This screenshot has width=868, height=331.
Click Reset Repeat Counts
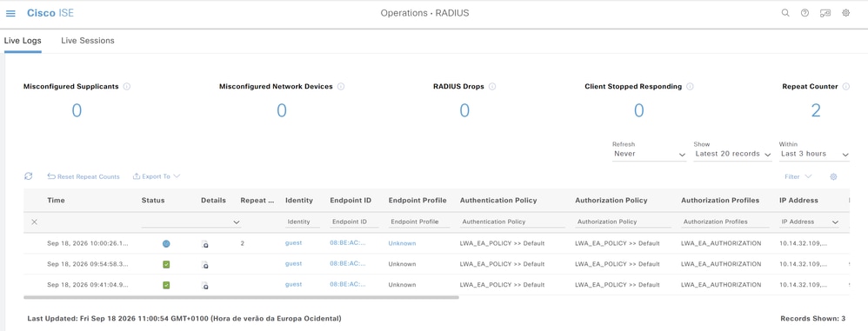point(83,177)
